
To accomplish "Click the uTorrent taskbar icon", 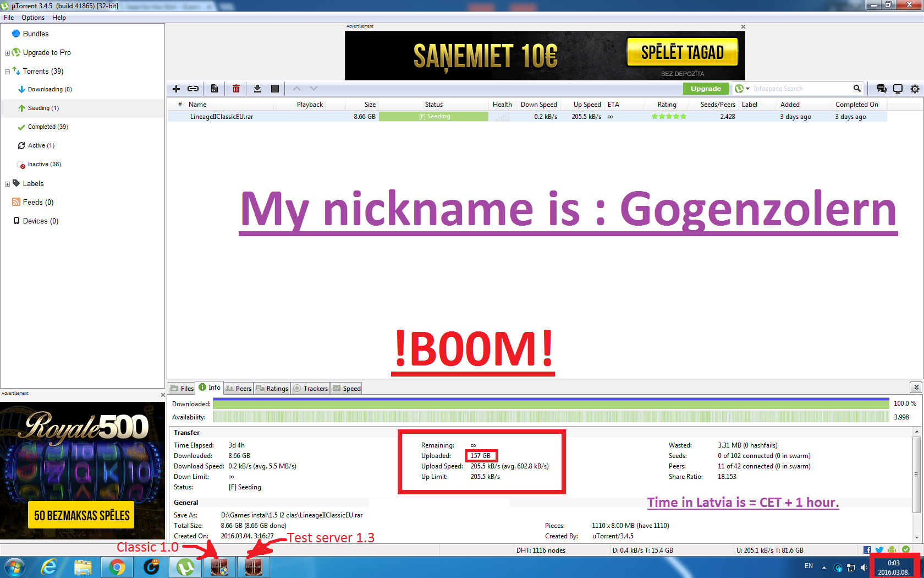I will (x=185, y=567).
